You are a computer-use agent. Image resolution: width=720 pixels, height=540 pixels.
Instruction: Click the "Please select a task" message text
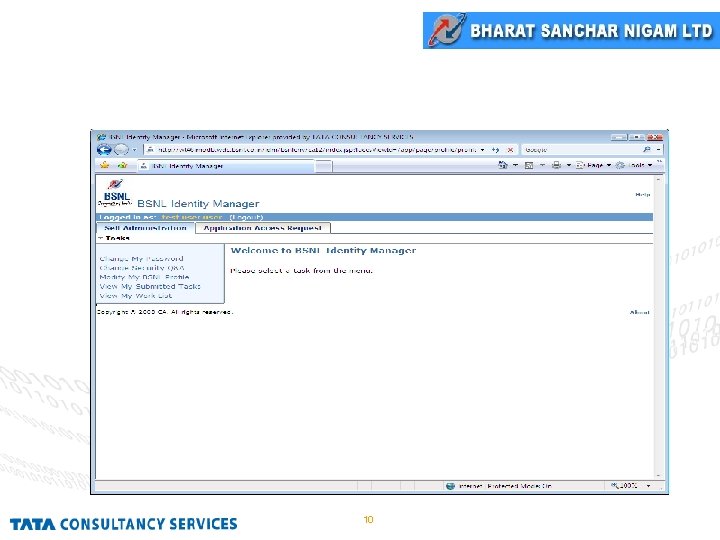pos(301,271)
